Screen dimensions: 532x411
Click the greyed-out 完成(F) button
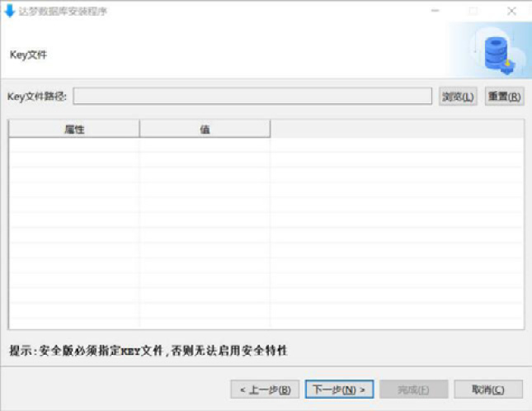click(x=413, y=389)
